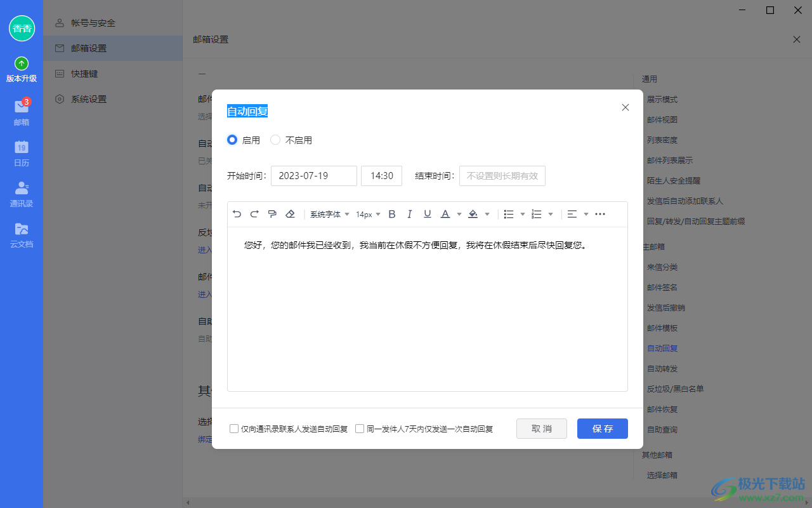The height and width of the screenshot is (508, 812).
Task: Jump to 自助查询 section
Action: pos(662,430)
